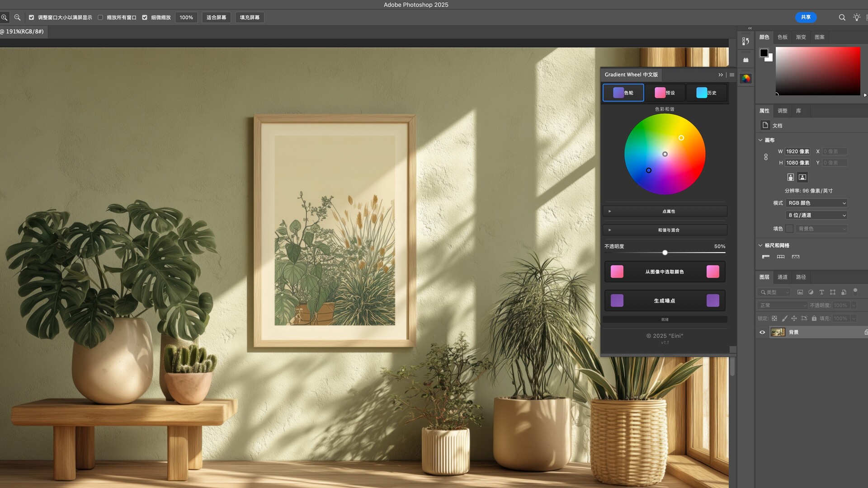Click the 生成噪点 button
The height and width of the screenshot is (488, 868).
point(665,300)
